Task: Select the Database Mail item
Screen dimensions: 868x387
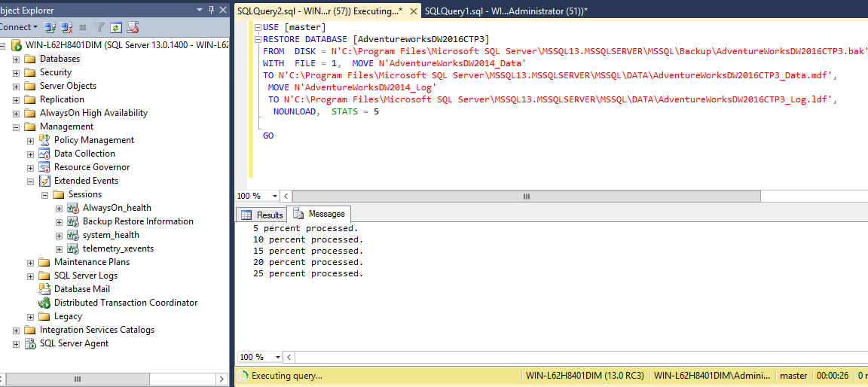Action: click(x=82, y=289)
